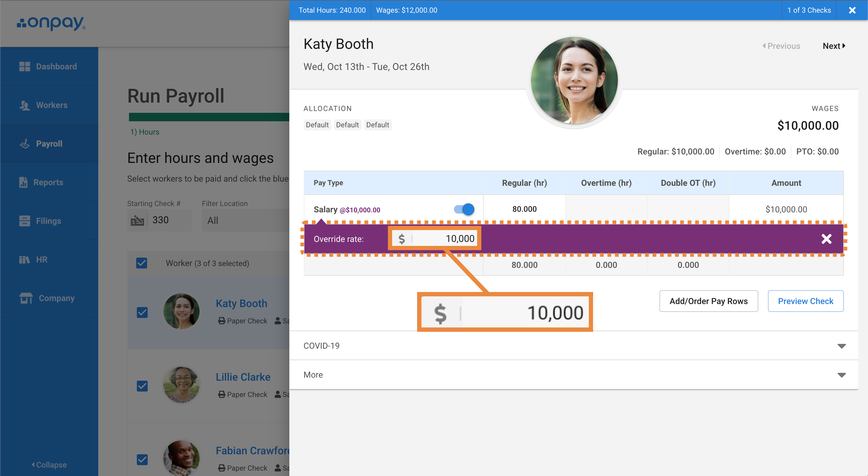Image resolution: width=868 pixels, height=476 pixels.
Task: Click Add/Order Pay Rows button
Action: click(x=708, y=301)
